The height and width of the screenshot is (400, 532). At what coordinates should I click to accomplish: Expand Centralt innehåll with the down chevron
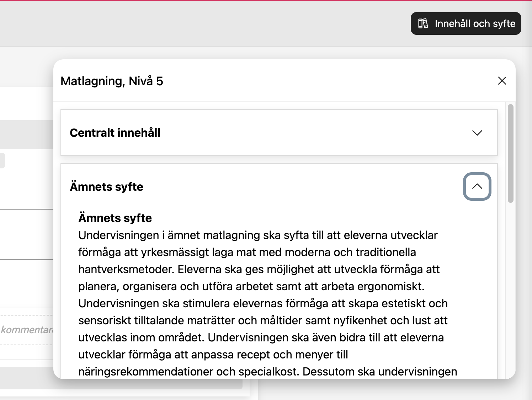pyautogui.click(x=477, y=133)
